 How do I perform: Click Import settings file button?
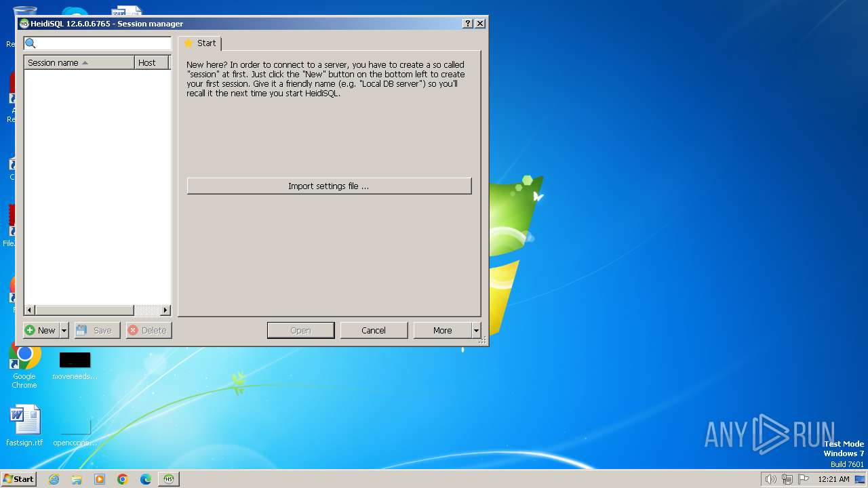[x=329, y=186]
